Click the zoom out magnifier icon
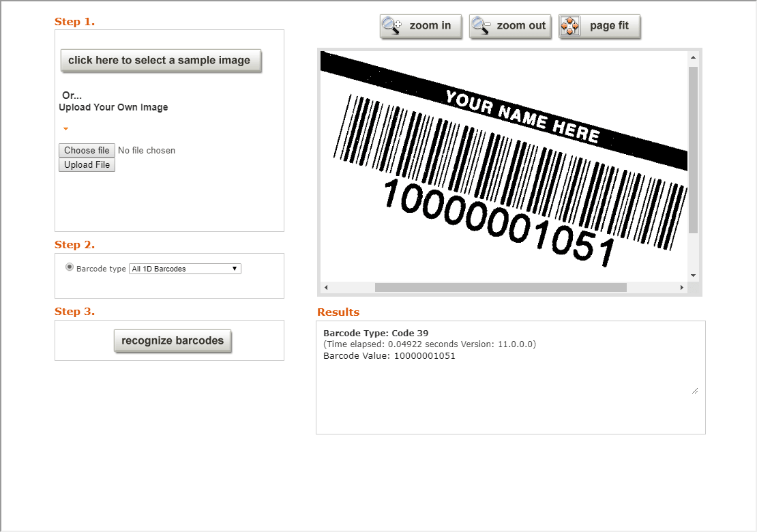This screenshot has width=757, height=532. (481, 26)
